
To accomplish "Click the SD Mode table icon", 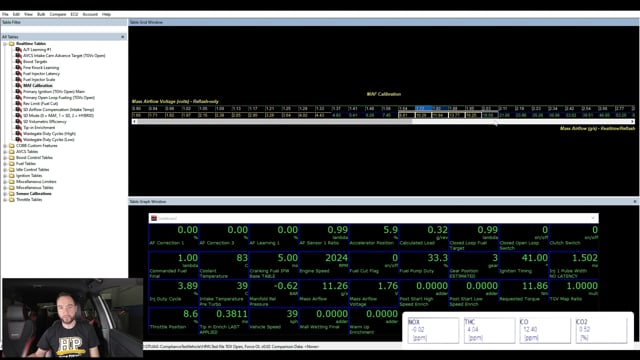I will point(18,116).
